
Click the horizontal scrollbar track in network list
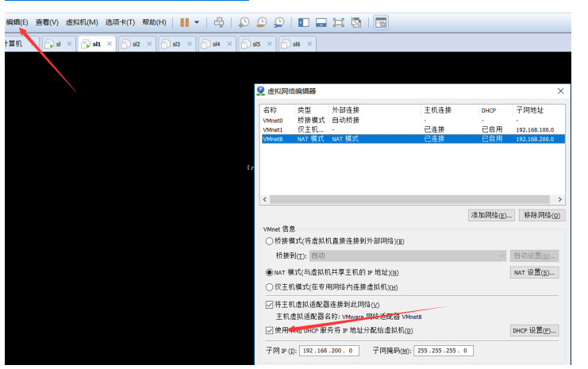pyautogui.click(x=409, y=199)
